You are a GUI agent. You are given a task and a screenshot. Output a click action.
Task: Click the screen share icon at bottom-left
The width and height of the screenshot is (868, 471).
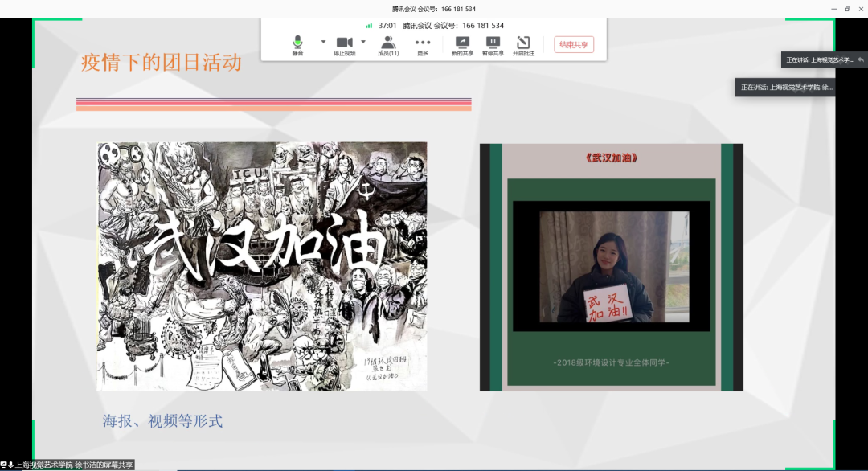click(x=4, y=465)
